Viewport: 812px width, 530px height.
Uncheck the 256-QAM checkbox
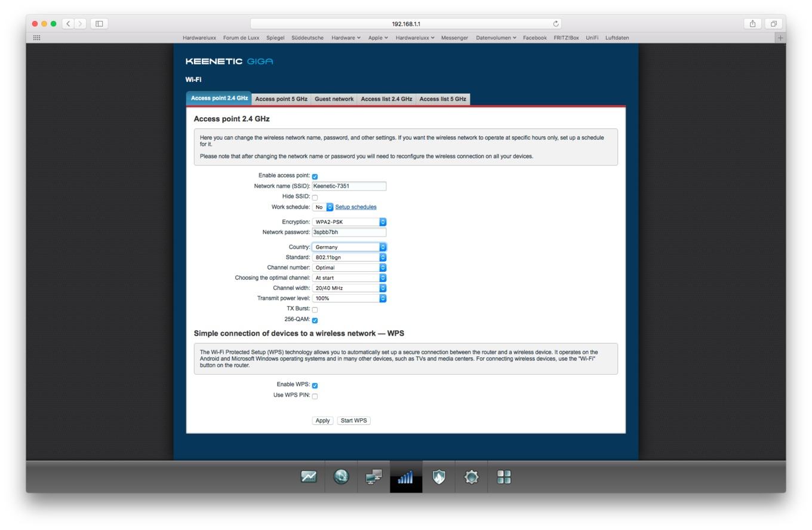[x=315, y=320]
